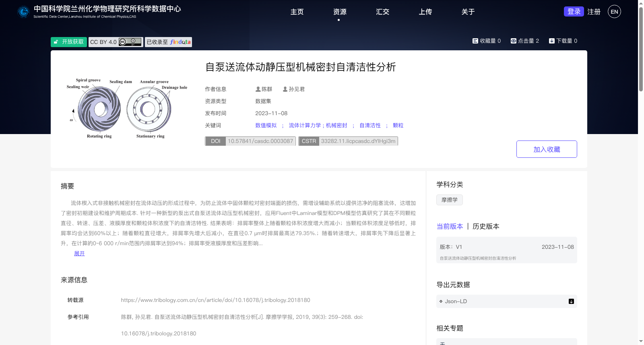644x345 pixels.
Task: Click the scrollbar down arrow
Action: (x=641, y=341)
